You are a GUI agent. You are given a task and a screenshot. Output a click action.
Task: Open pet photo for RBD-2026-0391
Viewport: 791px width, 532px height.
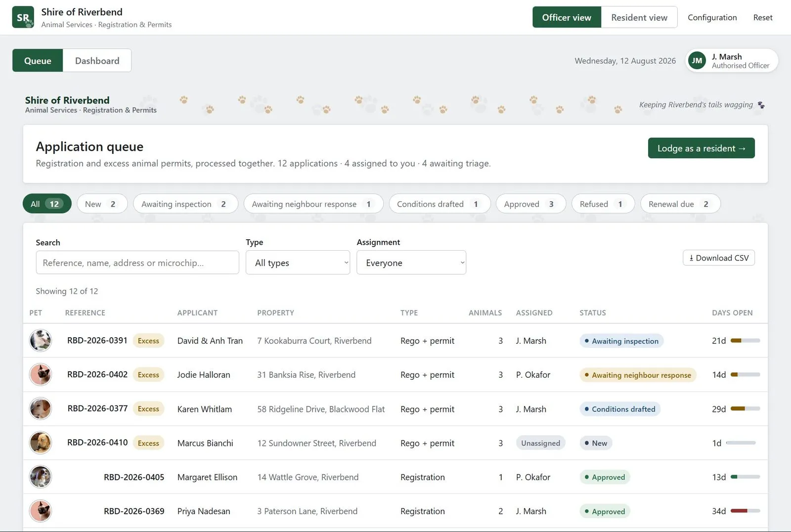click(40, 341)
